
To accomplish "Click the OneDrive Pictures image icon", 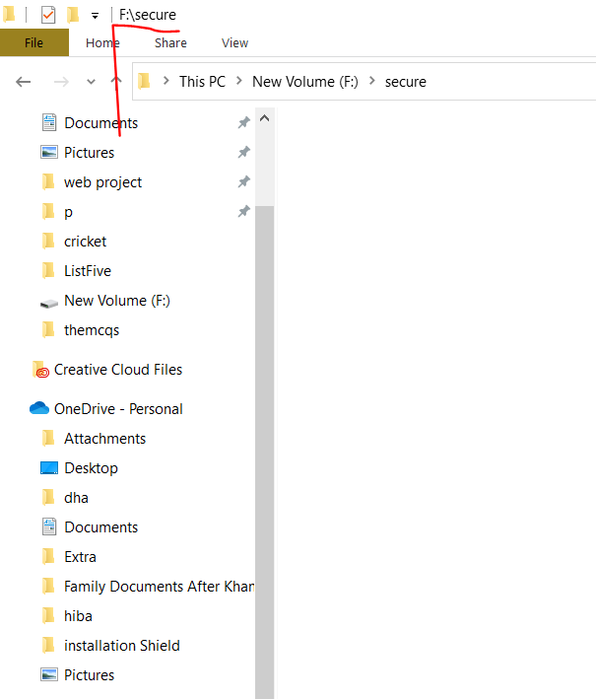I will click(49, 674).
